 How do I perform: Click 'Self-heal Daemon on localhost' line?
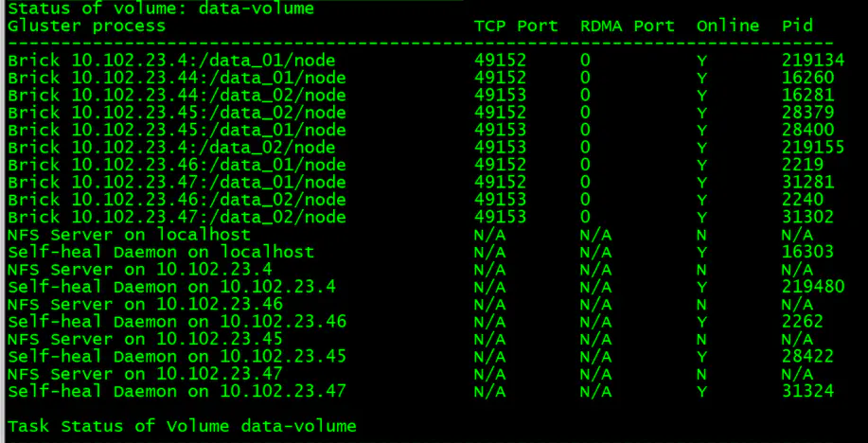tap(161, 253)
